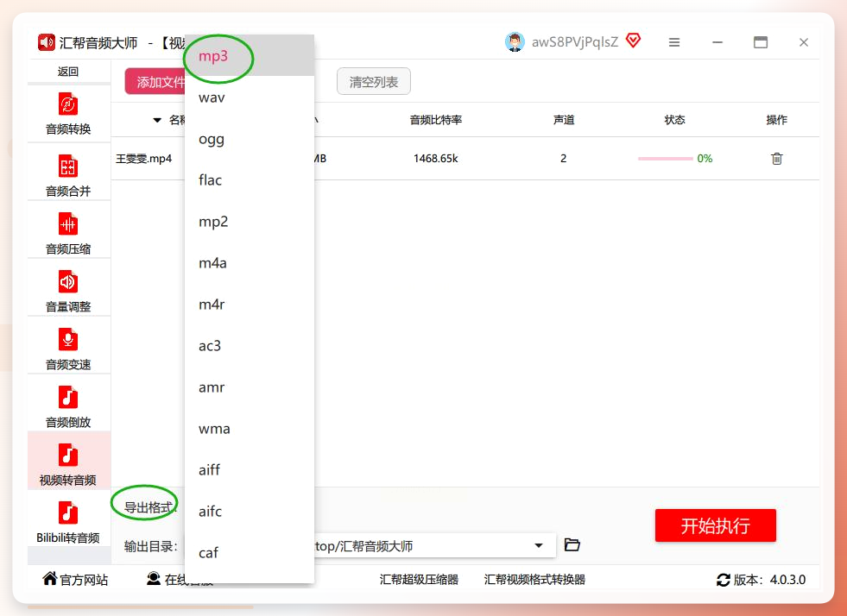
Task: Click the 汇帮音频大师 app logo
Action: 47,42
